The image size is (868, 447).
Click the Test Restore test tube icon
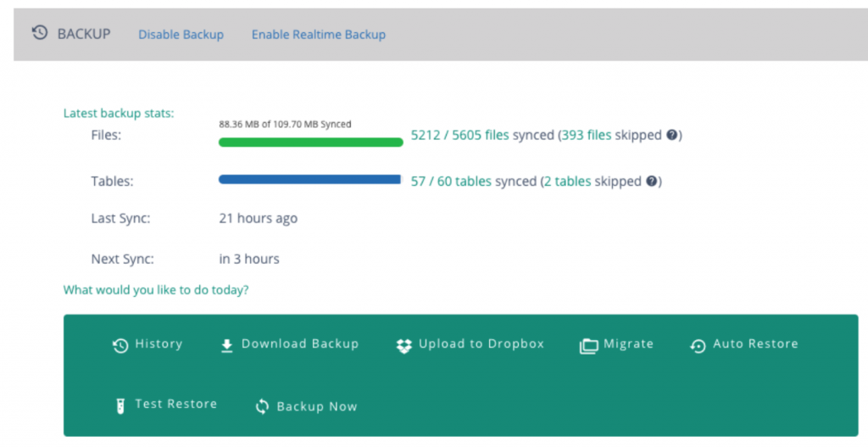(120, 406)
